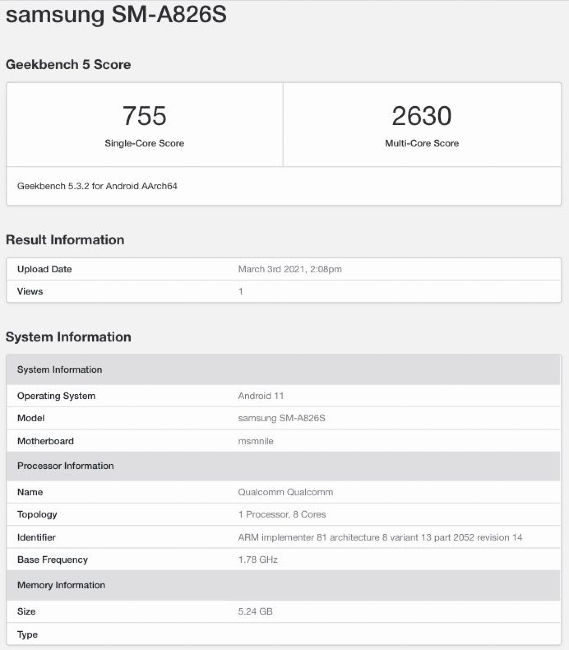This screenshot has height=650, width=569.
Task: Click the Multi-Core Score label
Action: (422, 143)
